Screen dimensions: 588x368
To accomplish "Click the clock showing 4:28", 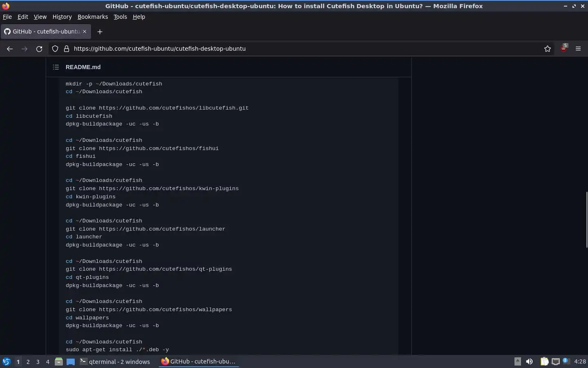I will 580,361.
